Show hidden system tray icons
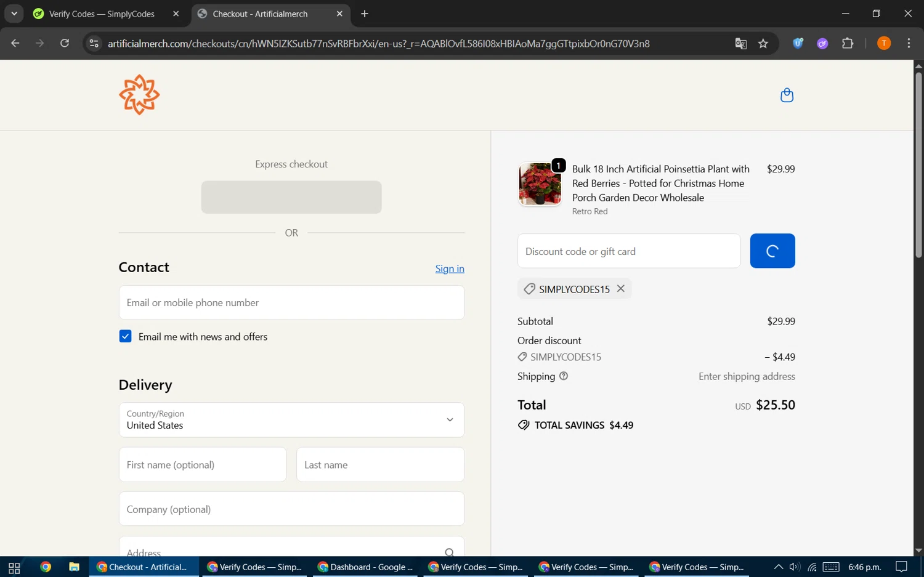 click(779, 567)
